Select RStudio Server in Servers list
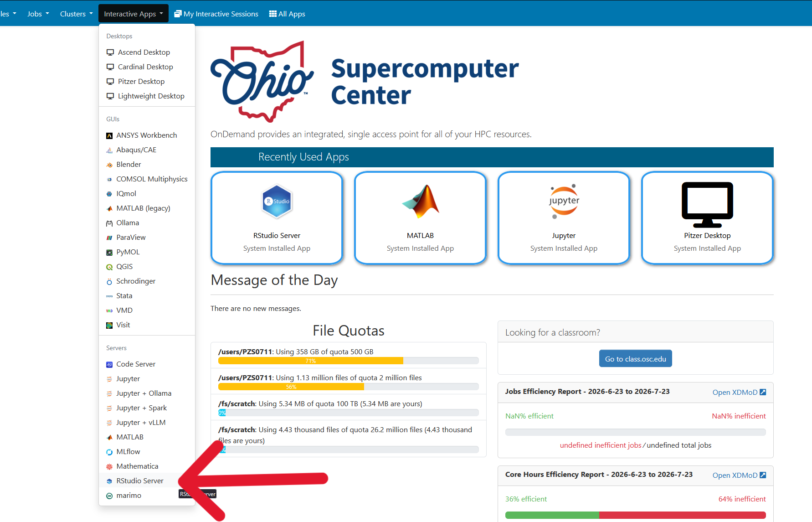 pos(147,481)
